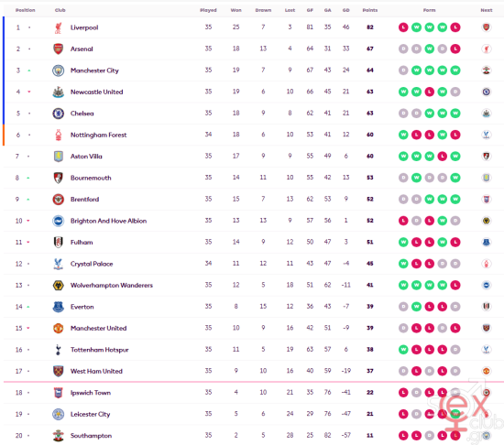This screenshot has height=445, width=504.
Task: Click Aston Villa's most recent green W result
Action: point(455,157)
